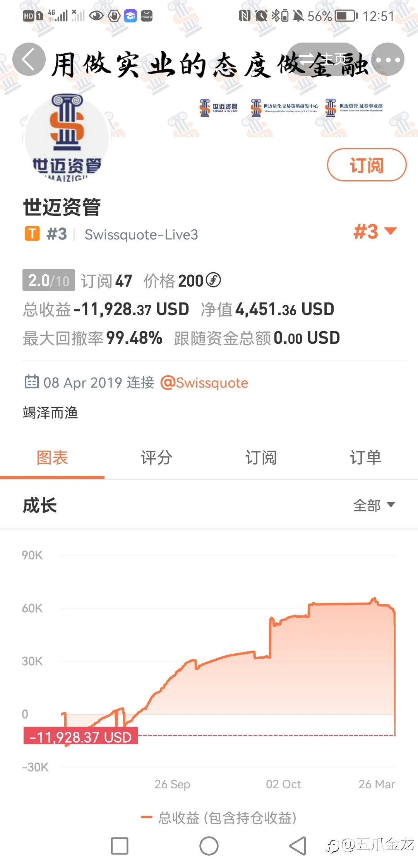
Task: Tap the Android home circle button
Action: point(209,846)
